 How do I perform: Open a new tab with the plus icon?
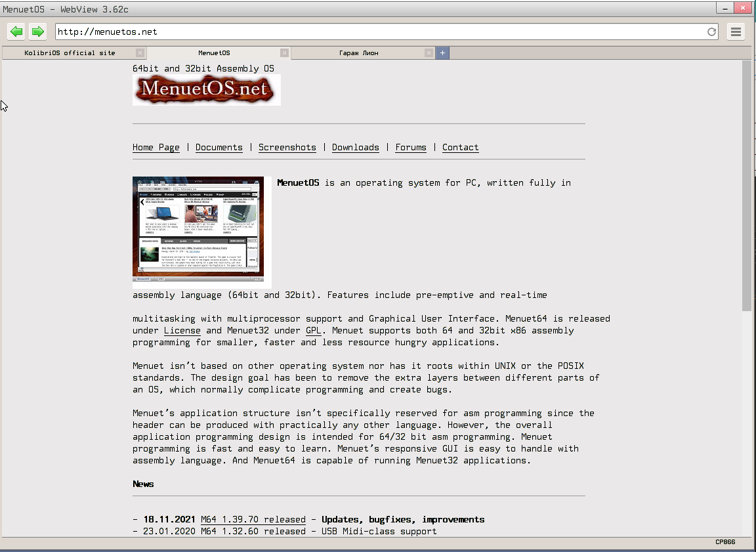point(442,53)
